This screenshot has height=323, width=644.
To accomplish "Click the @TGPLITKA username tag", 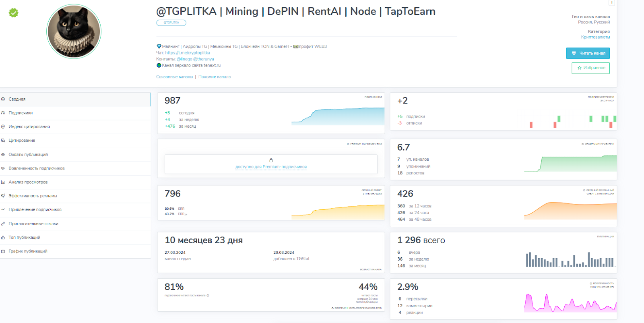I will click(171, 23).
